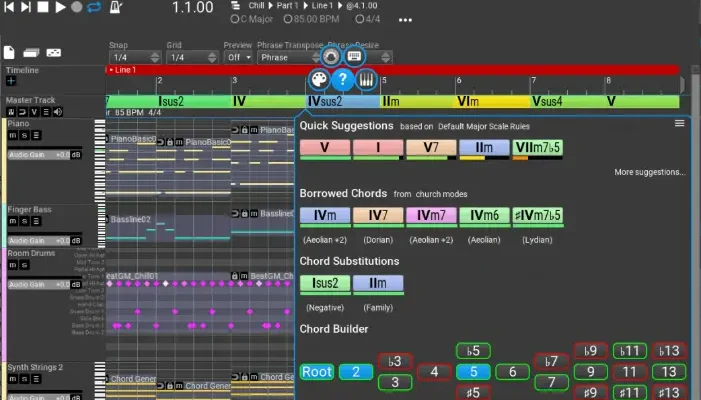Open the chord palette icon
701x400 pixels.
pyautogui.click(x=316, y=80)
